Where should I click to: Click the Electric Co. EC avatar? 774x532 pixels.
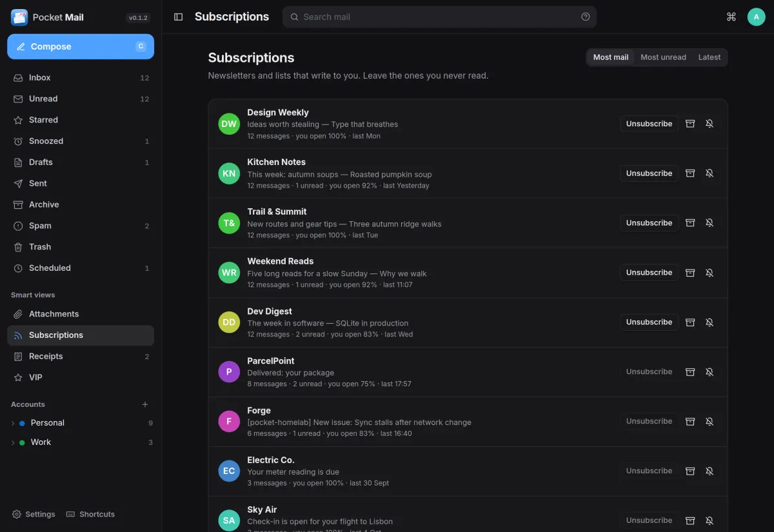229,471
